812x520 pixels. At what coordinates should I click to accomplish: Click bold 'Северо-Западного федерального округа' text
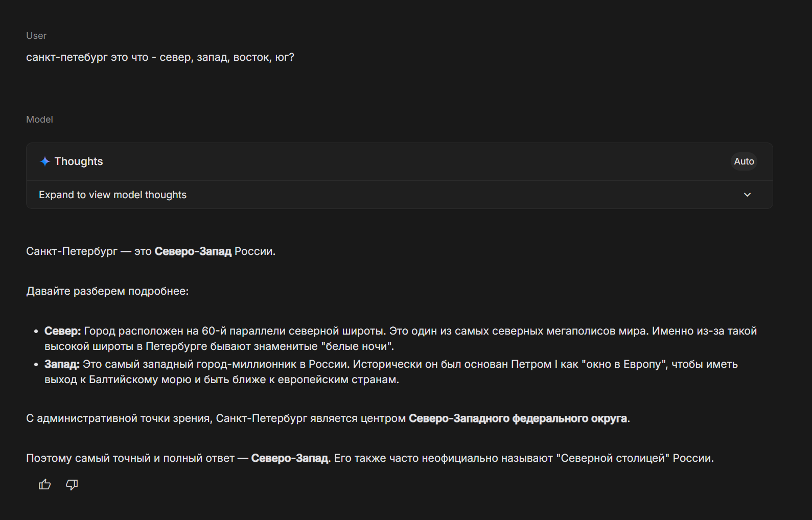517,418
